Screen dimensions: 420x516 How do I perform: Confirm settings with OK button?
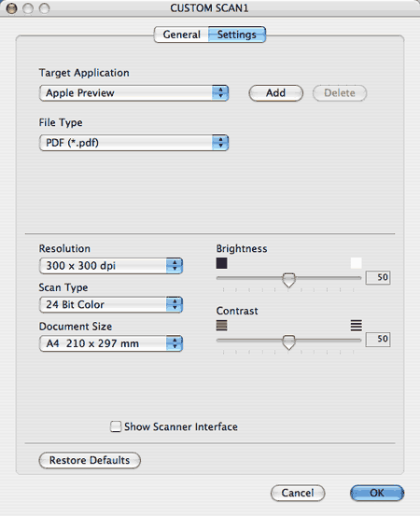(377, 493)
